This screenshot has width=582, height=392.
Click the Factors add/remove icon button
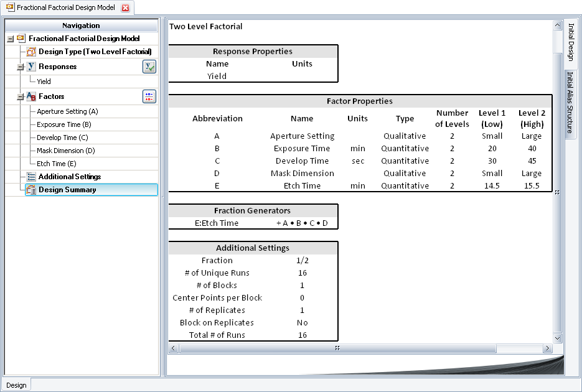[x=149, y=96]
